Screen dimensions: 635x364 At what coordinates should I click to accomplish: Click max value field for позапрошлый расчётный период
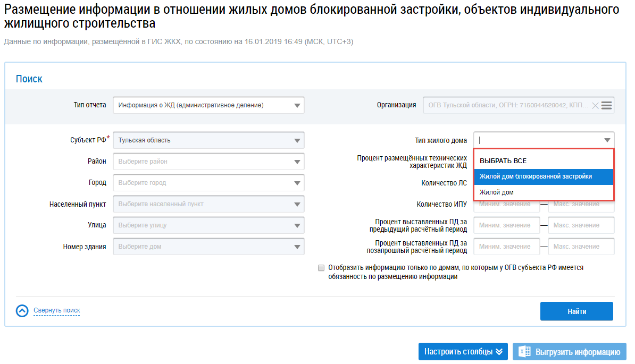click(581, 247)
